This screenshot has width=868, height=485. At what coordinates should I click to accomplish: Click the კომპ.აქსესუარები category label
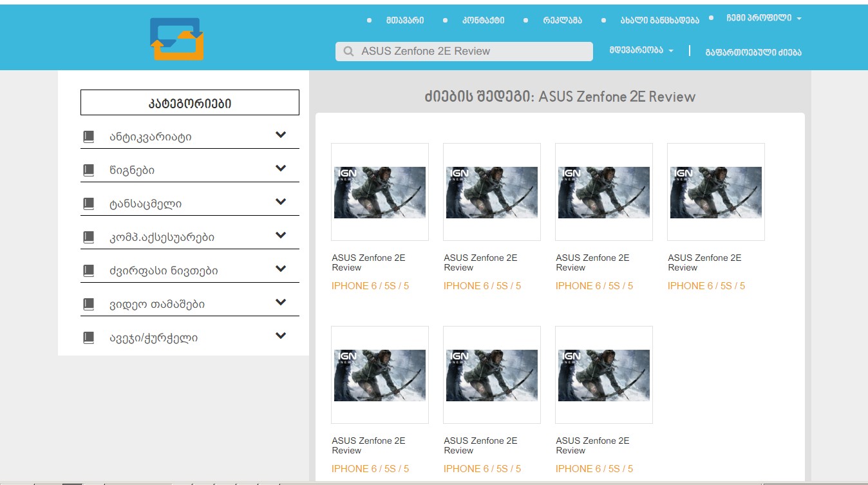click(162, 237)
